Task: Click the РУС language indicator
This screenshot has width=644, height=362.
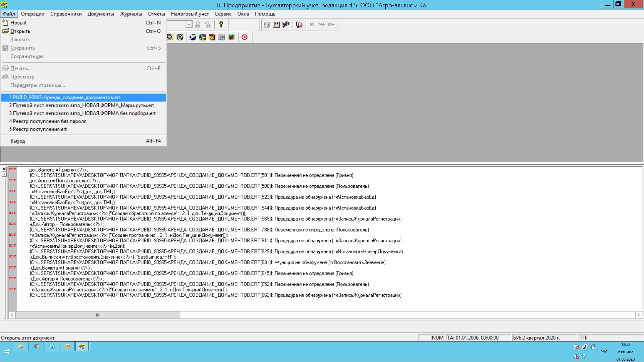Action: [604, 352]
